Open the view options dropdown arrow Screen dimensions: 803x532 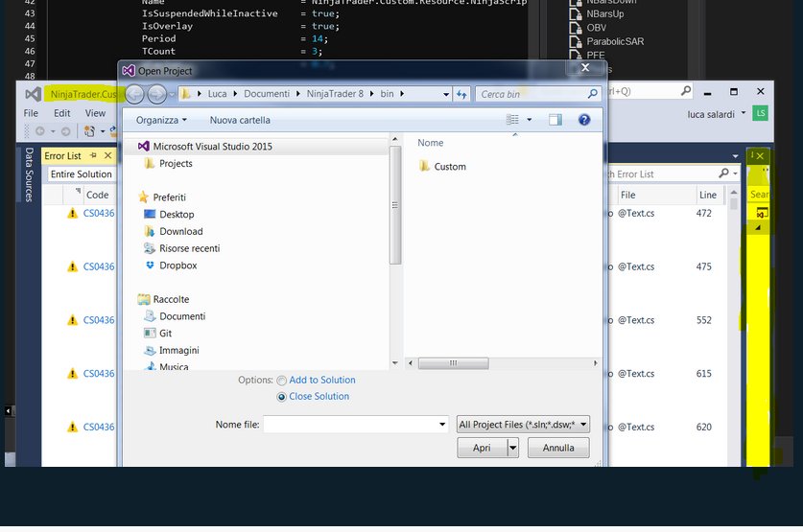tap(529, 120)
